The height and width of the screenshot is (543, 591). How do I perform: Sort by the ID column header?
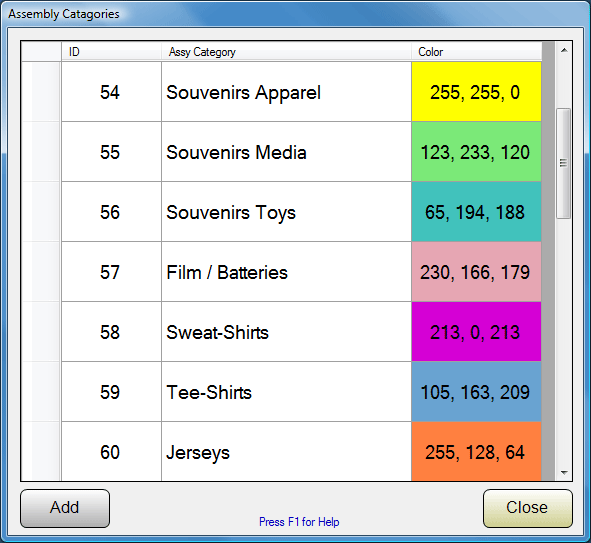click(112, 52)
